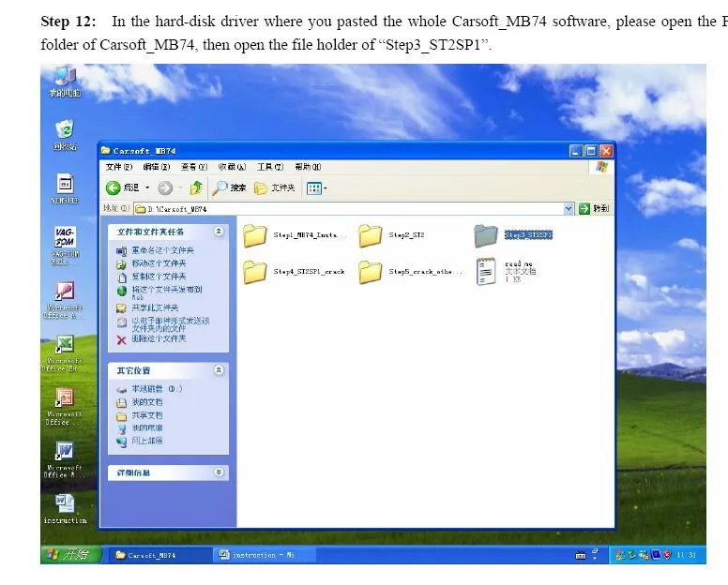The height and width of the screenshot is (585, 728).
Task: Open Microsoft Office Excel shortcut
Action: (64, 353)
